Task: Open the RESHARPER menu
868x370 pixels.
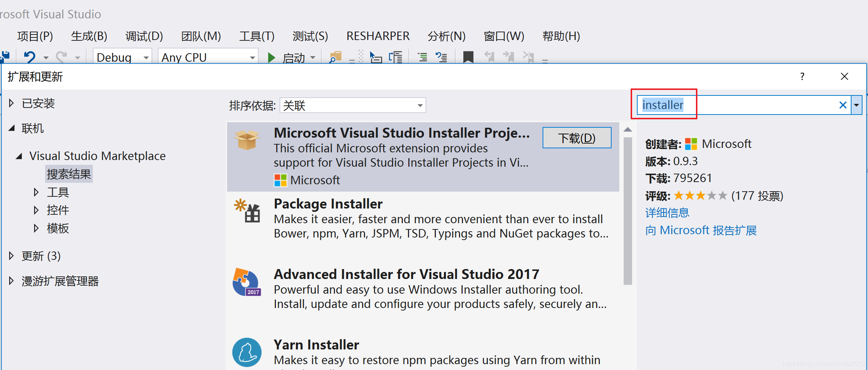Action: [378, 36]
